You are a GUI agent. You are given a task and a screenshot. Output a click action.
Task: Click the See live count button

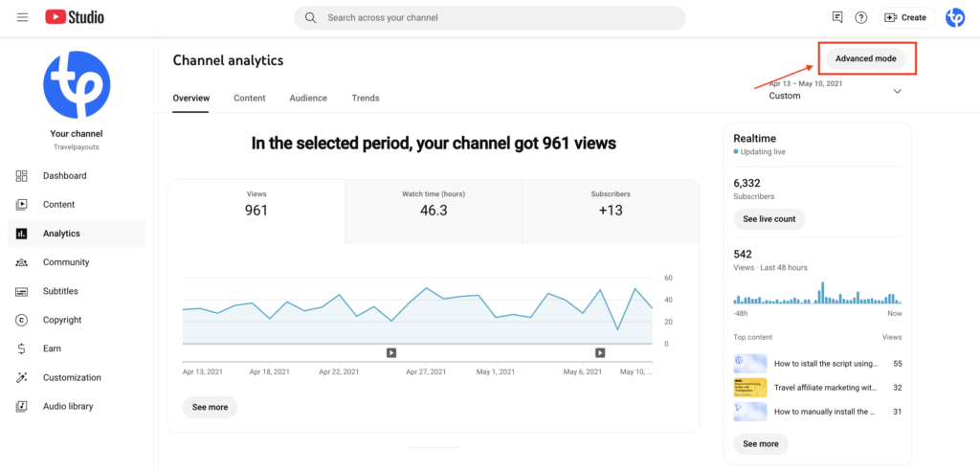[x=768, y=219]
